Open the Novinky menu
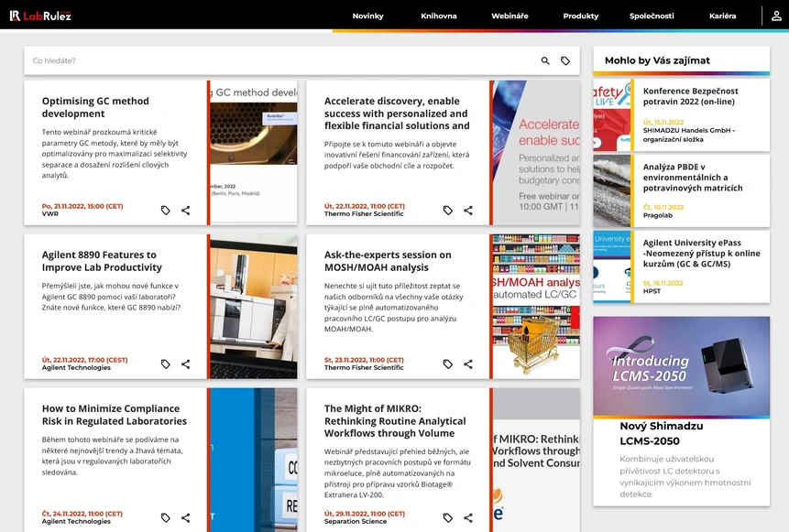 tap(367, 16)
